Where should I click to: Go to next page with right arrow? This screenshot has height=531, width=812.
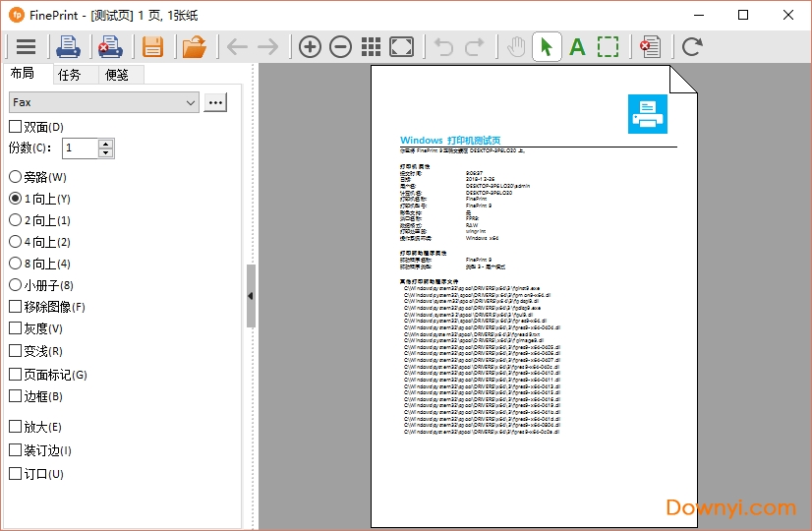pyautogui.click(x=267, y=47)
